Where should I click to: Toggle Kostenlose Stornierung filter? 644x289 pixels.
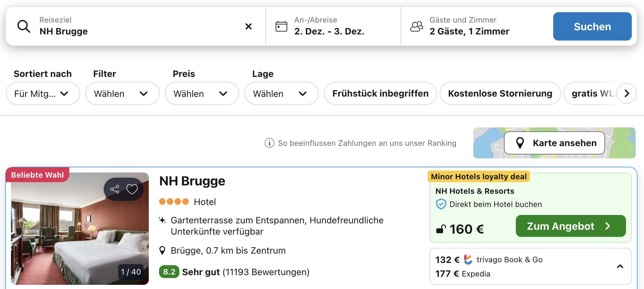(x=500, y=93)
